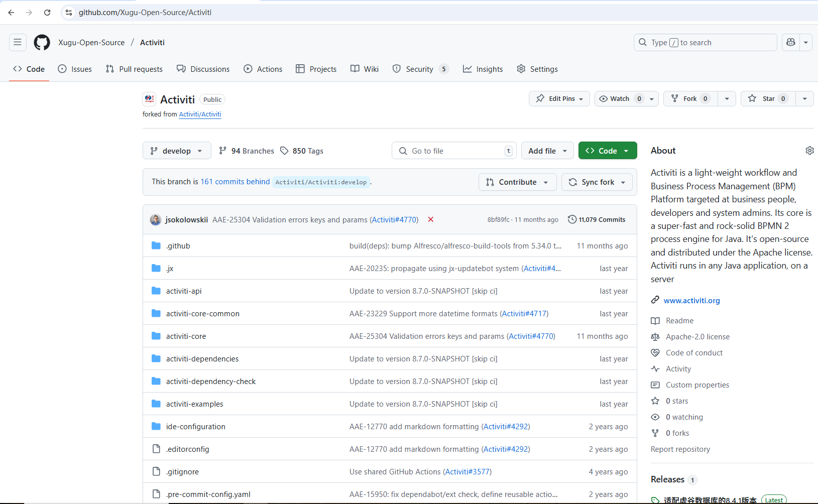Screen dimensions: 818x504
Task: Open the 11,079 Commits history
Action: (x=597, y=219)
